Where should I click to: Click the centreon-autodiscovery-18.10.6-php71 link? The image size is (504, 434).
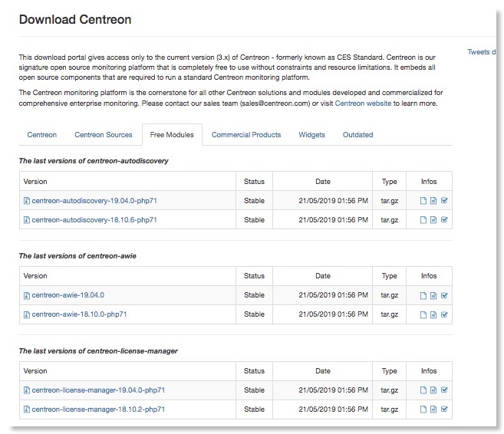click(x=94, y=220)
